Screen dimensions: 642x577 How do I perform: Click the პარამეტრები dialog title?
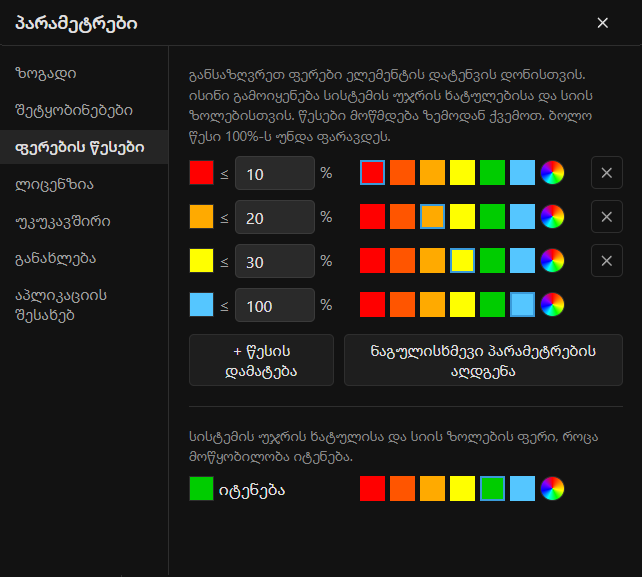tap(76, 24)
